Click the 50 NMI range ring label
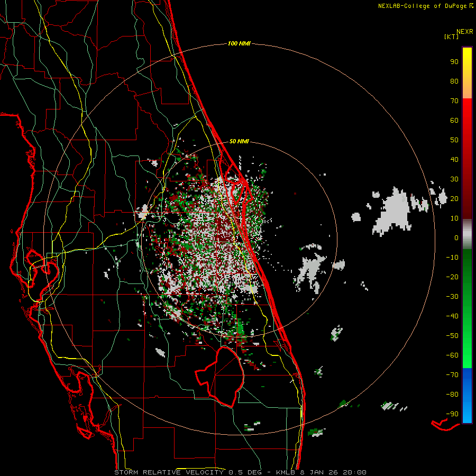 pos(239,141)
